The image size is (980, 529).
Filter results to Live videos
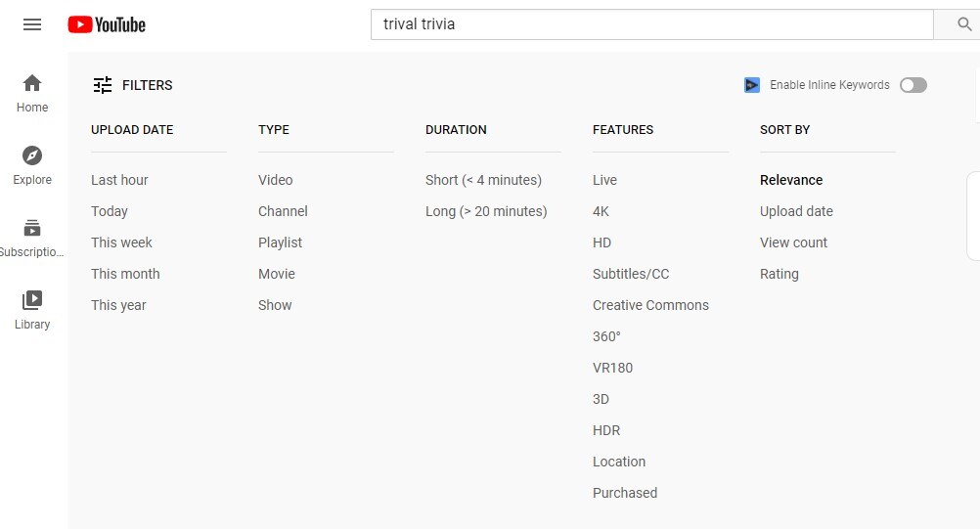coord(604,180)
